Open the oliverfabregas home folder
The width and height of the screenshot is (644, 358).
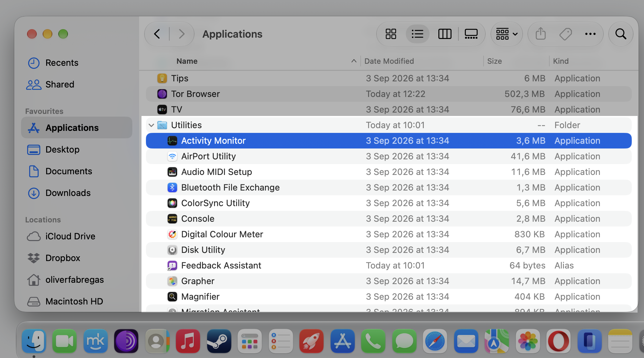point(77,280)
